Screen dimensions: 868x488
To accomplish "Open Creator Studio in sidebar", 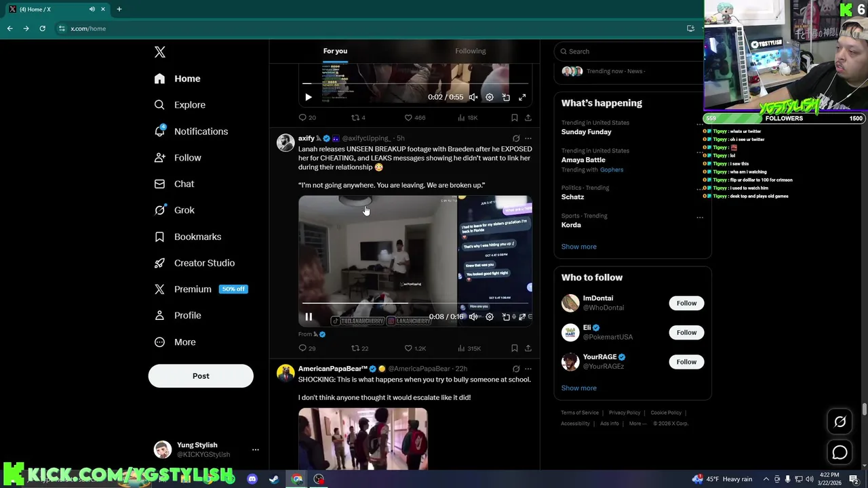I will [194, 263].
